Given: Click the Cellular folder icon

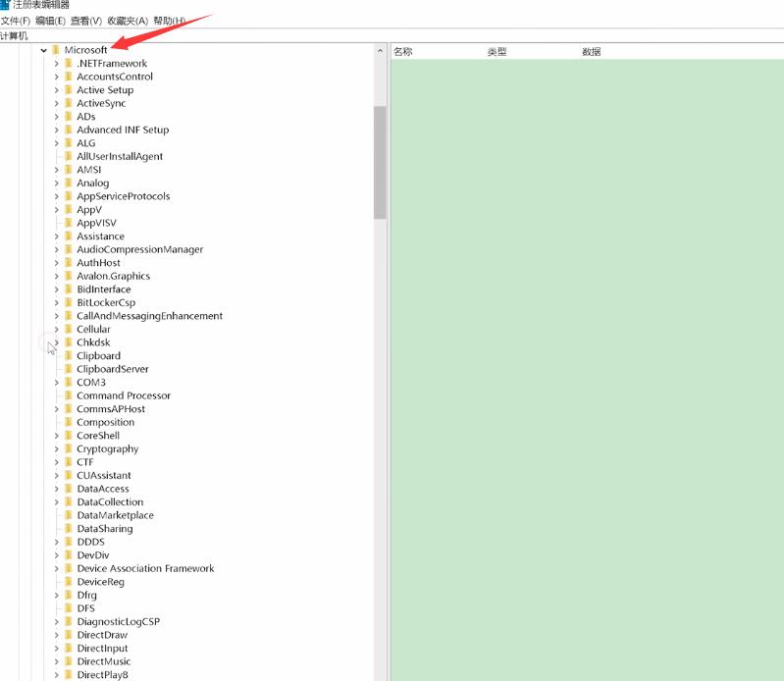Looking at the screenshot, I should pos(69,329).
